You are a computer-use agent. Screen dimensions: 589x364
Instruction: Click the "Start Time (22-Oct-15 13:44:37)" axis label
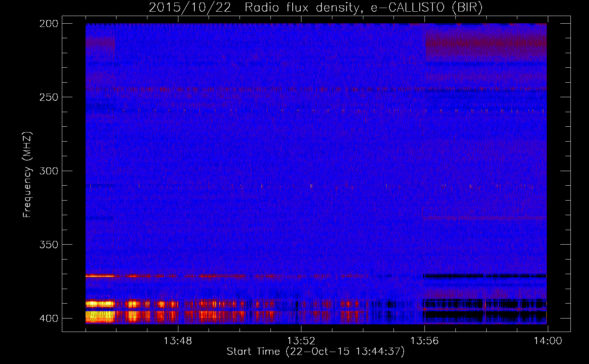click(x=316, y=352)
